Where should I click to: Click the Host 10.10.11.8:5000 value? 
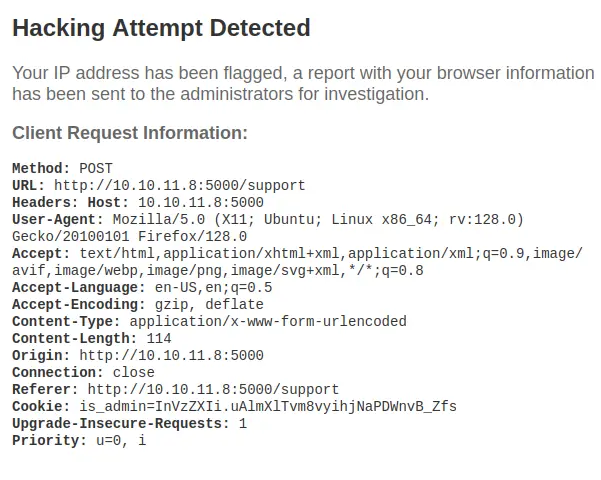[x=200, y=202]
